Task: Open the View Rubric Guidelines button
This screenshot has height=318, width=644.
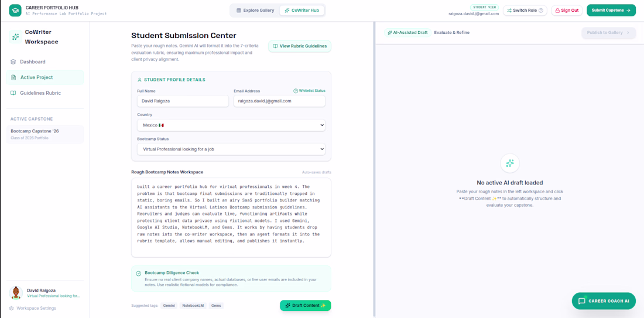Action: pyautogui.click(x=300, y=46)
